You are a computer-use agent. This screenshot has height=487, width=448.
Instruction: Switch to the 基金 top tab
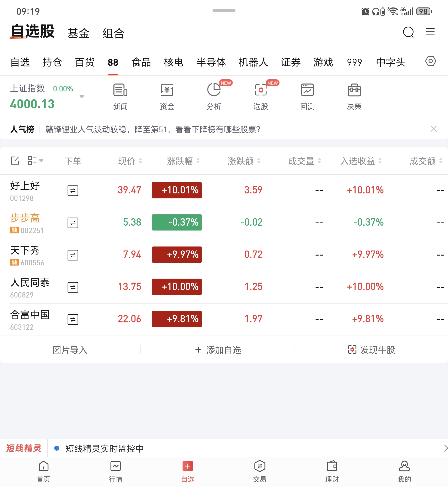78,33
